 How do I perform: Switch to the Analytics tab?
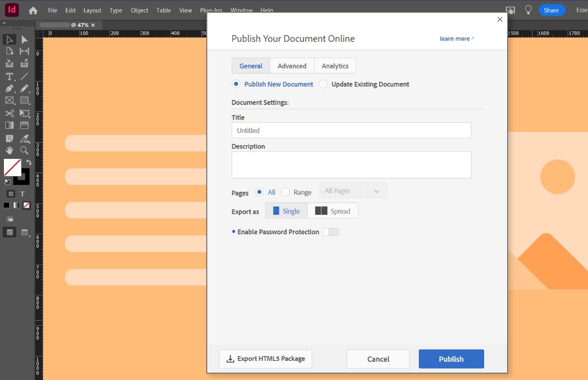coord(335,65)
